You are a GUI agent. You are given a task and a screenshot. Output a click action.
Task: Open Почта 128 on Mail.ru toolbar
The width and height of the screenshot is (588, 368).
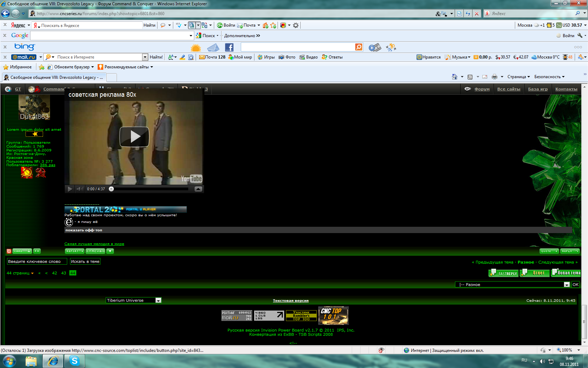click(212, 57)
